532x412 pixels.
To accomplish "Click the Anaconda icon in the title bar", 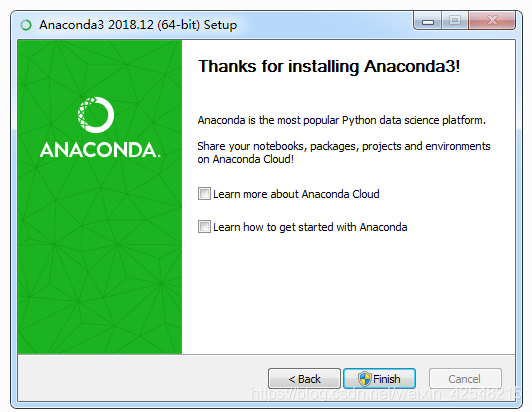I will tap(26, 25).
